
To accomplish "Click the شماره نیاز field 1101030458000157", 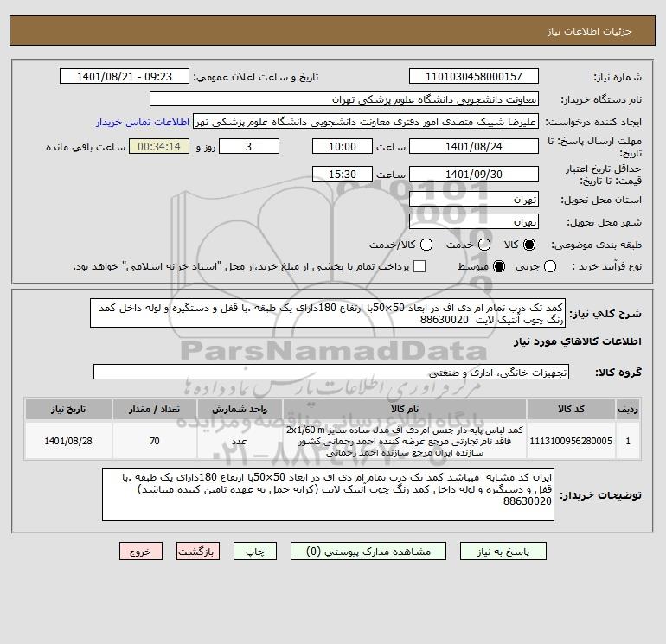I will point(474,77).
